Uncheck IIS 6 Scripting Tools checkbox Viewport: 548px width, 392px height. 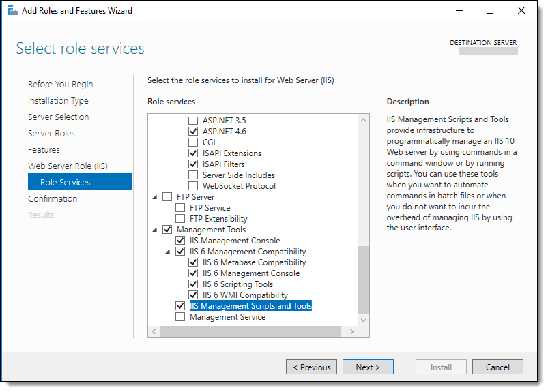193,284
